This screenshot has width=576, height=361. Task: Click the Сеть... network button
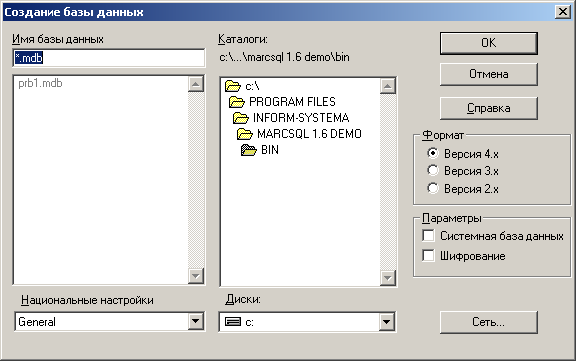point(489,322)
